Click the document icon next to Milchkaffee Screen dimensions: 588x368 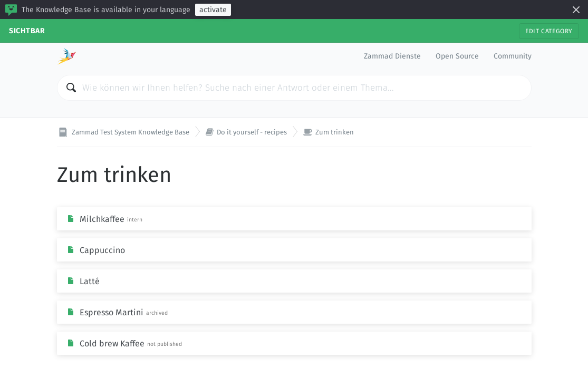pyautogui.click(x=71, y=219)
